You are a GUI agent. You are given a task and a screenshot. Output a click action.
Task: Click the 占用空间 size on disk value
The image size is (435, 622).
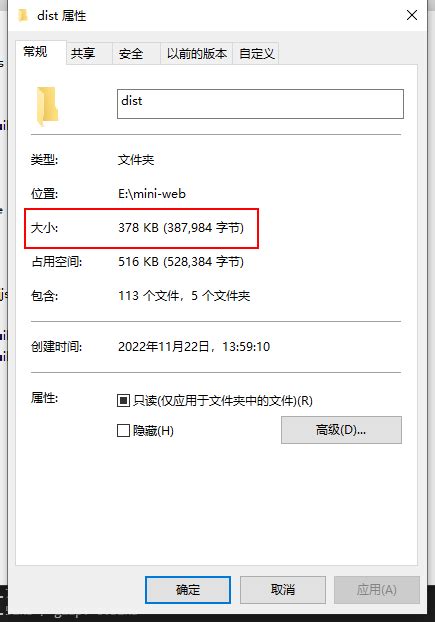(181, 262)
